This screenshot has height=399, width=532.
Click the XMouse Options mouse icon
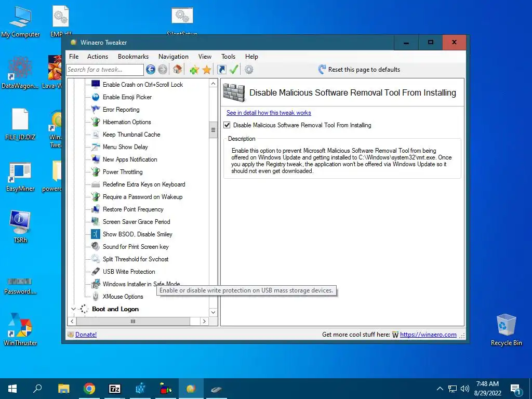tap(96, 297)
